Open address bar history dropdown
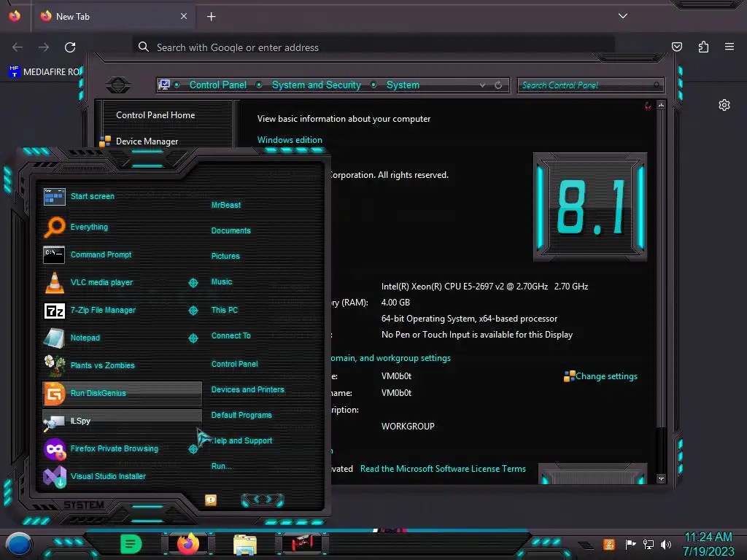747x560 pixels. click(x=483, y=85)
